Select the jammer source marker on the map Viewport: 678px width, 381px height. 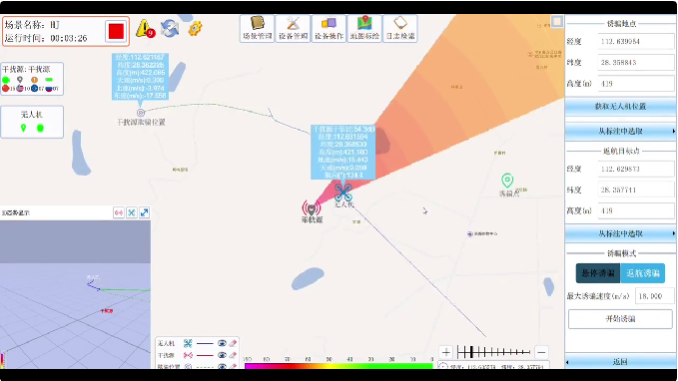[x=311, y=208]
